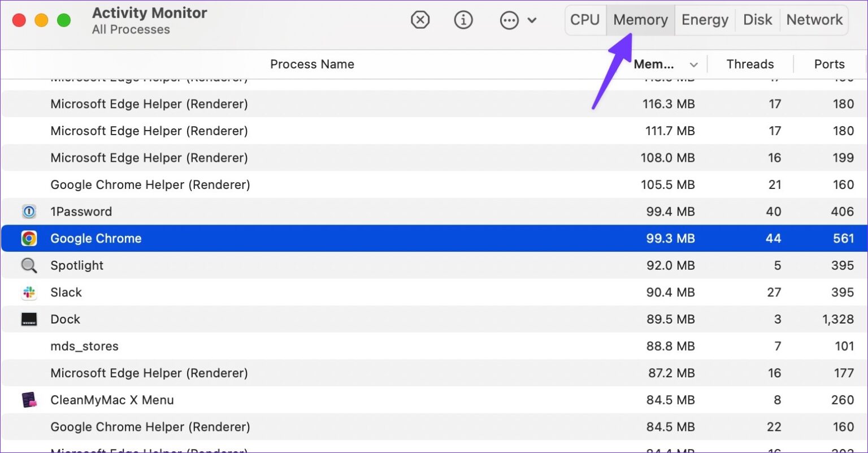
Task: Switch to the CPU tab
Action: [x=585, y=20]
